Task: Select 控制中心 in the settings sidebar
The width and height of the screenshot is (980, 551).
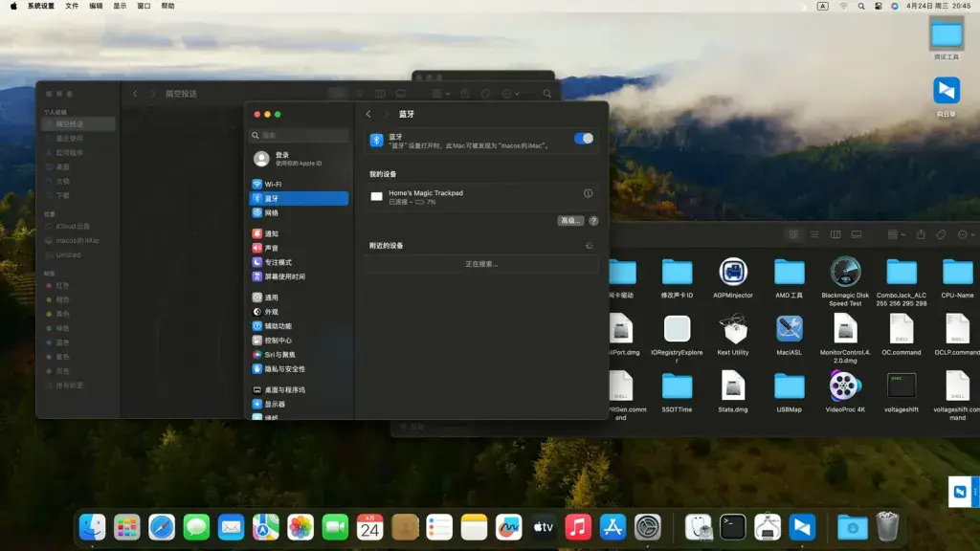Action: point(300,341)
